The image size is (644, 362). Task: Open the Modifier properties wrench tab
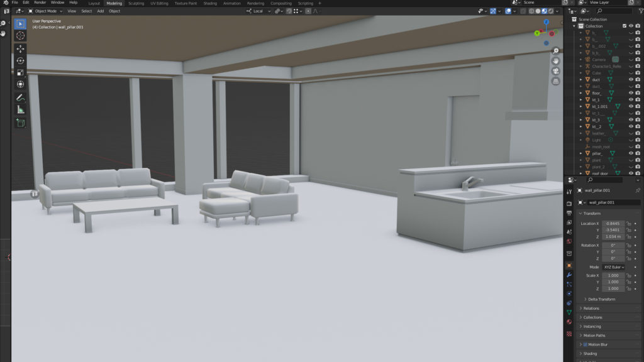(x=569, y=275)
